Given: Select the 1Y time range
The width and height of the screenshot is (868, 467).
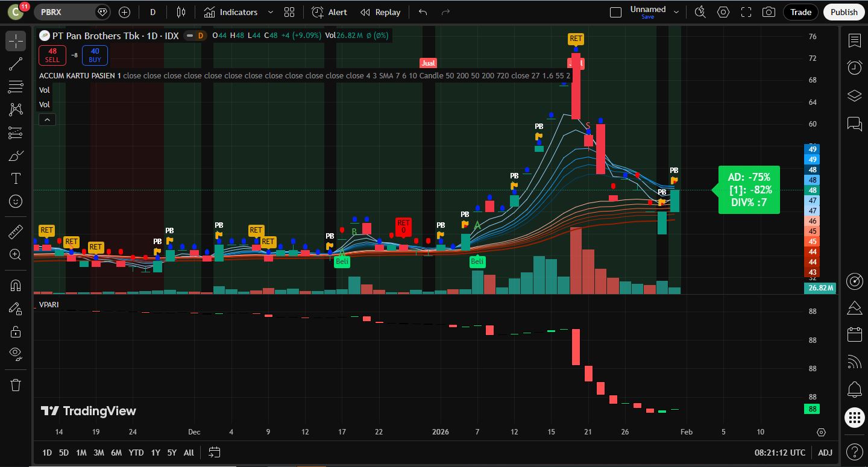Looking at the screenshot, I should (x=156, y=453).
